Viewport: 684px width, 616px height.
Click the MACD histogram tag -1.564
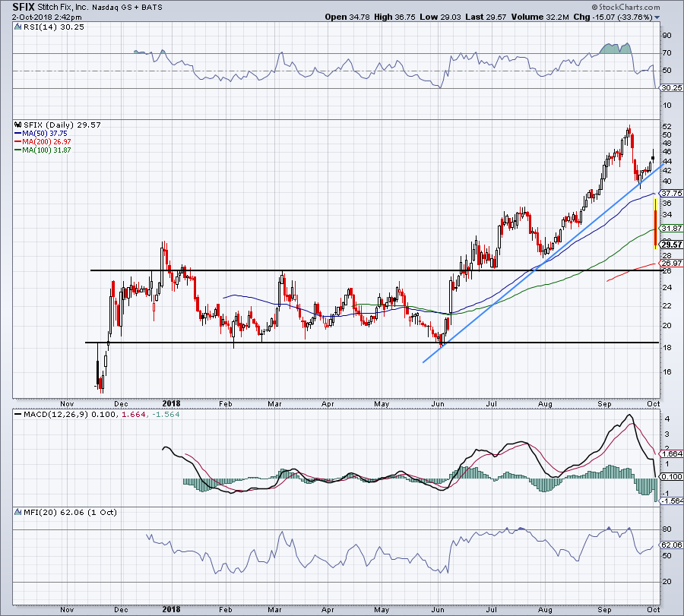point(672,501)
